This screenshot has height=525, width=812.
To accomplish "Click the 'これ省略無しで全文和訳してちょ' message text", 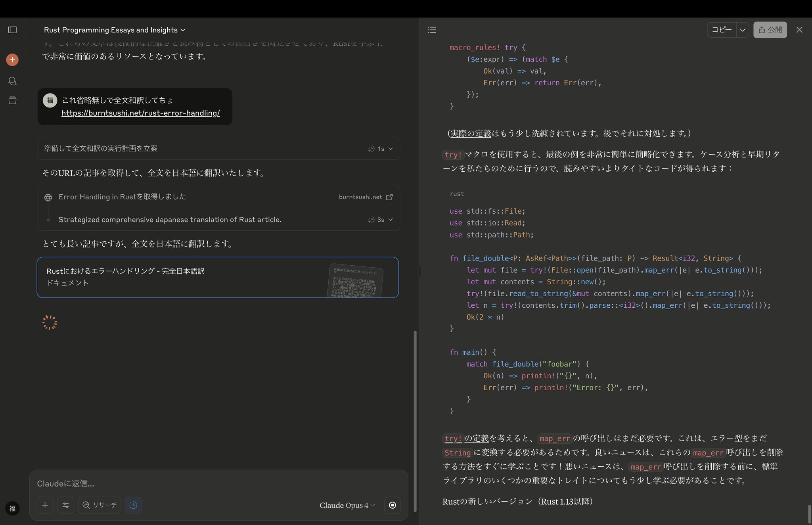I will tap(117, 100).
